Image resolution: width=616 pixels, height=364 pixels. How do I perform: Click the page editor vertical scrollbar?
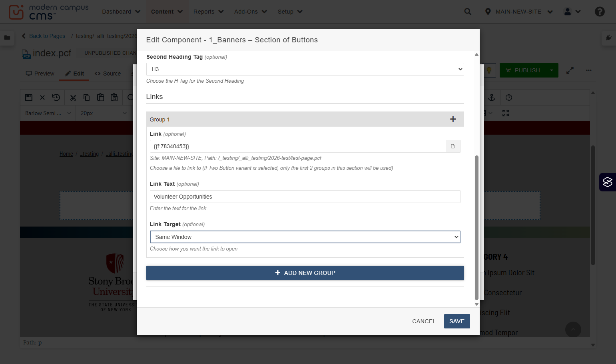coord(593,205)
